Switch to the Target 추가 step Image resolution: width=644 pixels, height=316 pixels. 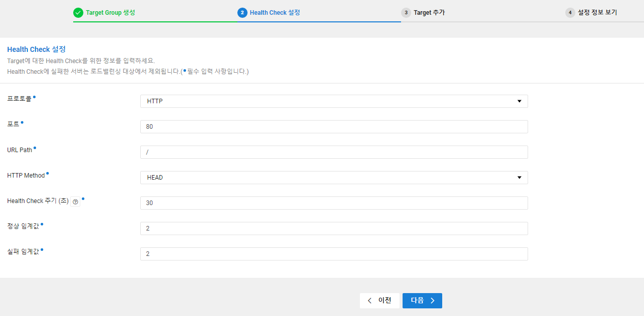pos(429,12)
